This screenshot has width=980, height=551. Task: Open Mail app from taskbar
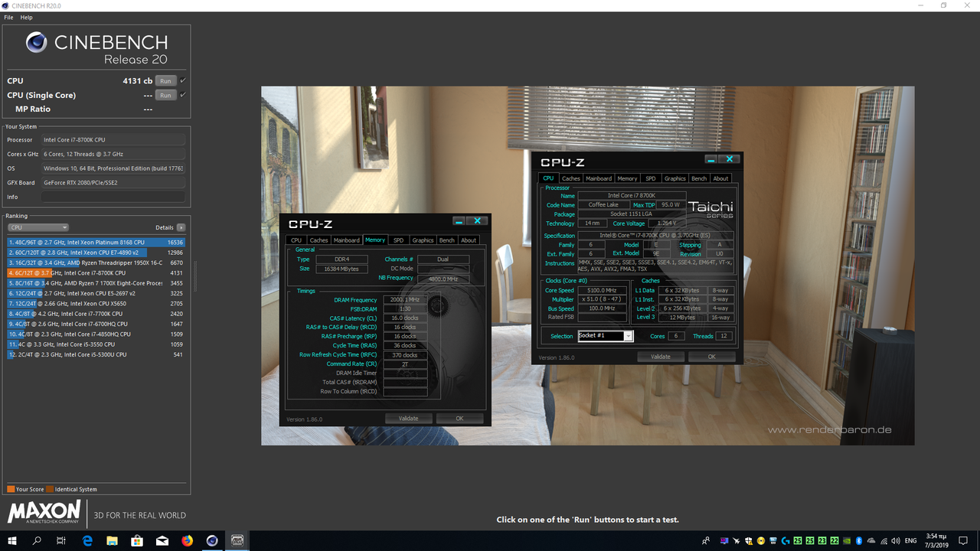point(162,541)
